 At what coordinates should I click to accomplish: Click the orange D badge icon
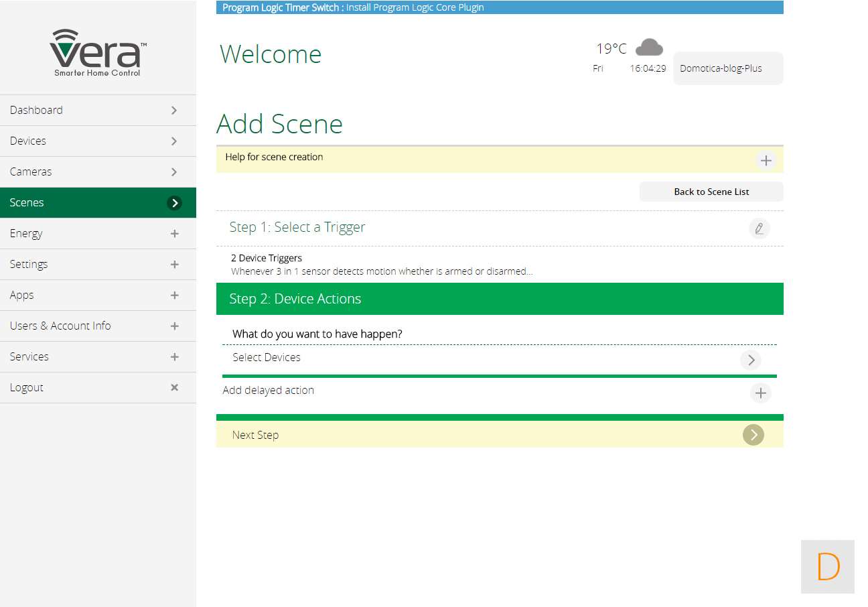pos(827,567)
